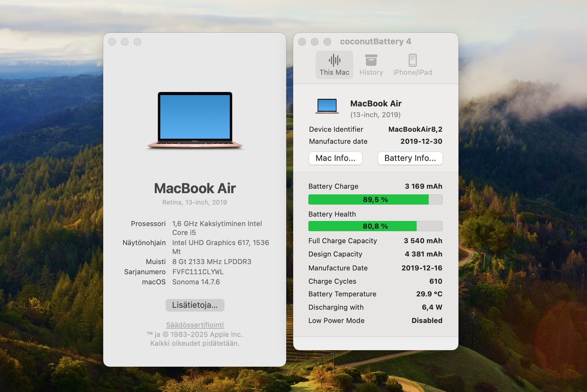Close the coconutBattery 4 window

(302, 42)
